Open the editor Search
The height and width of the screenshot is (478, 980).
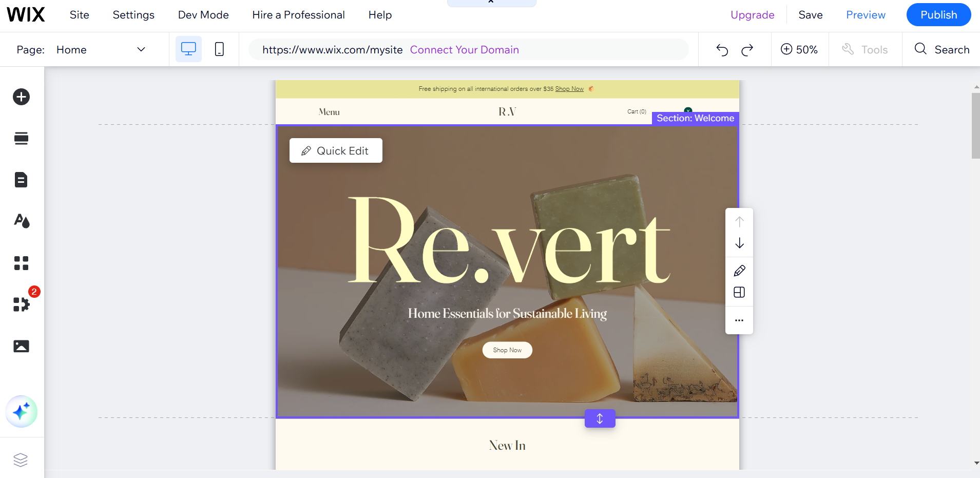point(942,50)
